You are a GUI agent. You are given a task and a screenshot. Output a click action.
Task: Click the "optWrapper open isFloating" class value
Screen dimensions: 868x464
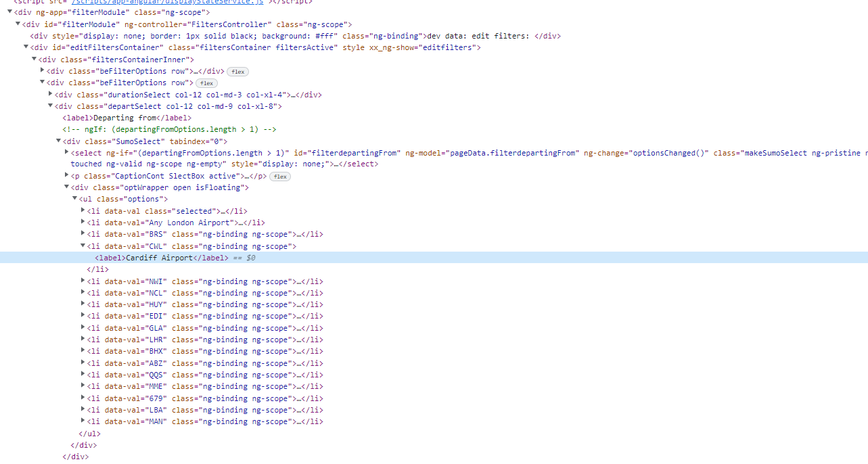pos(183,187)
